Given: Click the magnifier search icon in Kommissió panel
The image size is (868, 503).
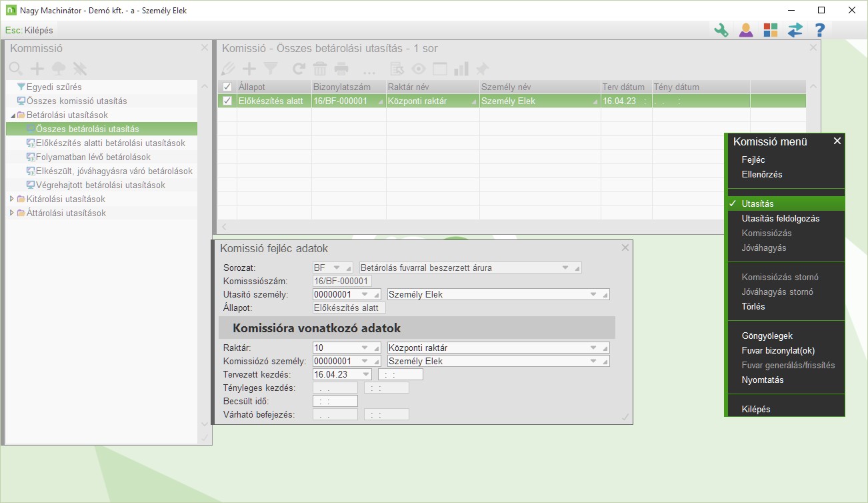Looking at the screenshot, I should [16, 68].
